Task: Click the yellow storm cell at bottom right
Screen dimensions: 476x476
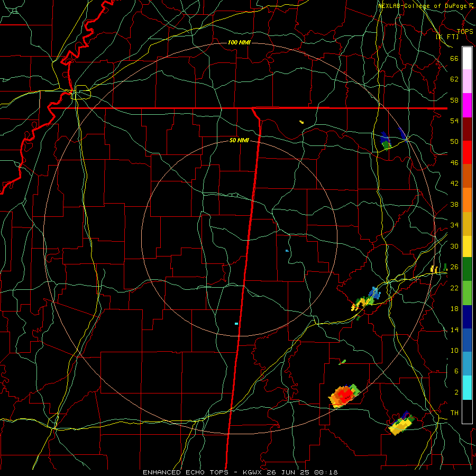Action: click(x=401, y=424)
